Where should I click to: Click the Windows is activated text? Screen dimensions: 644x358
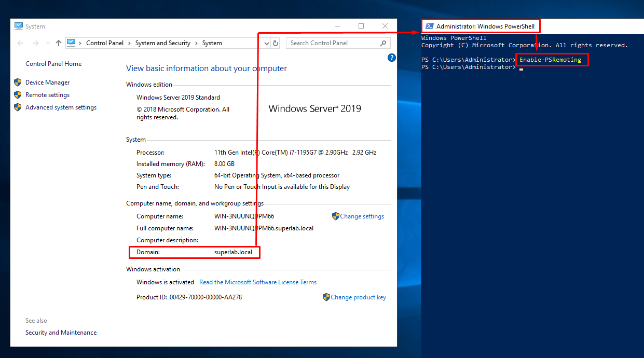pos(164,282)
